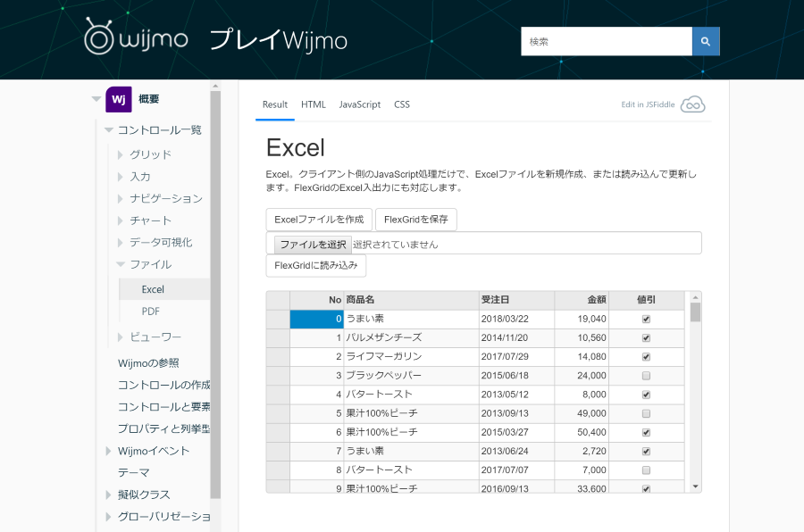Select PDF in the sidebar tree
This screenshot has width=804, height=532.
(151, 312)
